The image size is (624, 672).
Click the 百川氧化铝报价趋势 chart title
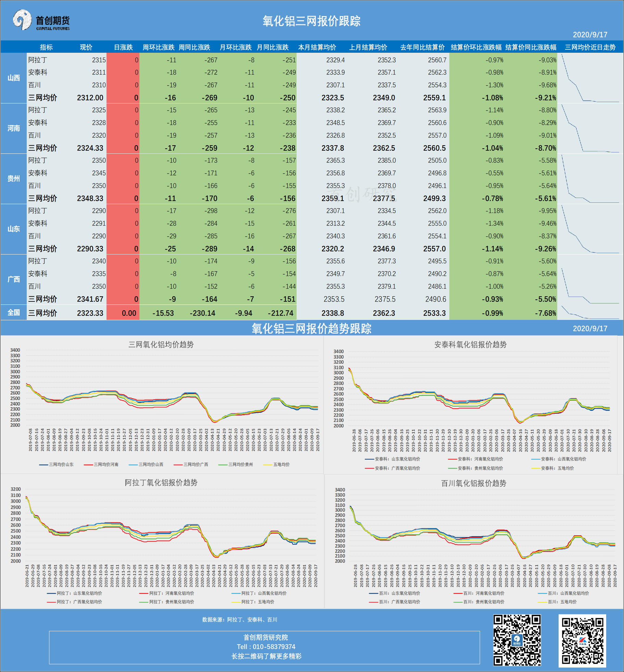click(x=474, y=483)
